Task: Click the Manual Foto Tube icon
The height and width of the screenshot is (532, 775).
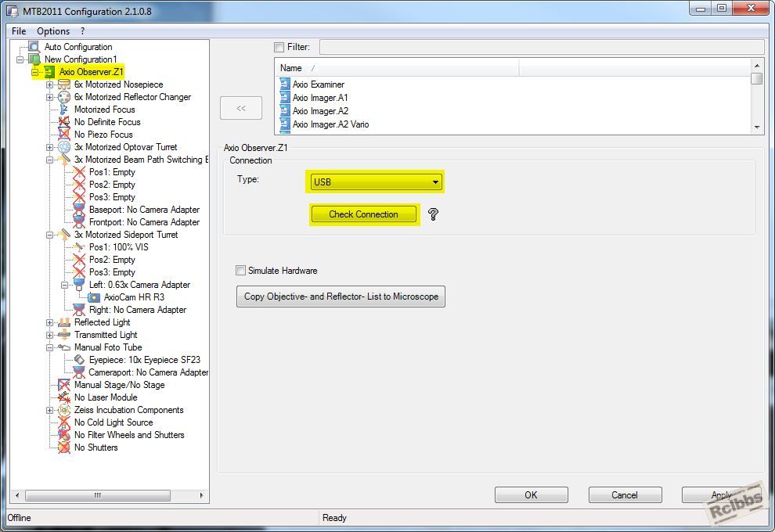Action: click(63, 347)
